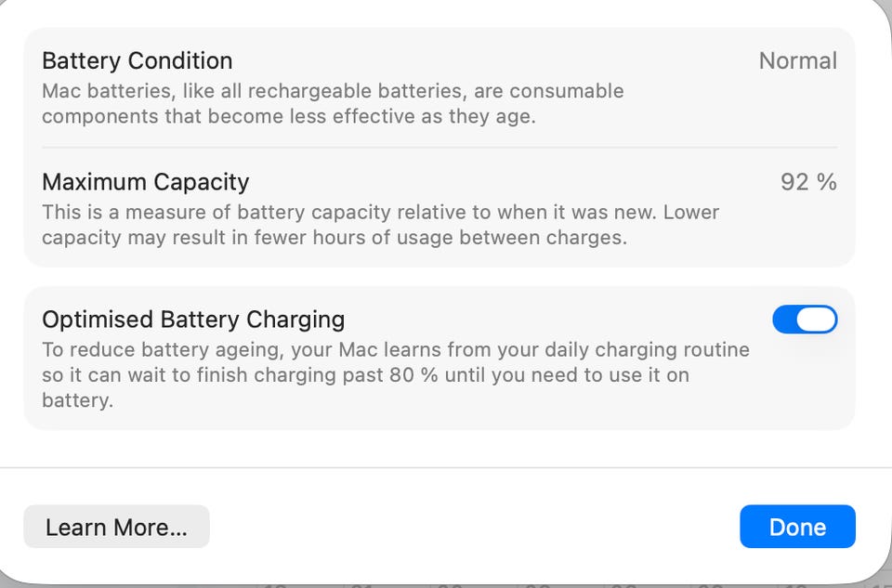Image resolution: width=892 pixels, height=588 pixels.
Task: Click the Done button
Action: 797,527
